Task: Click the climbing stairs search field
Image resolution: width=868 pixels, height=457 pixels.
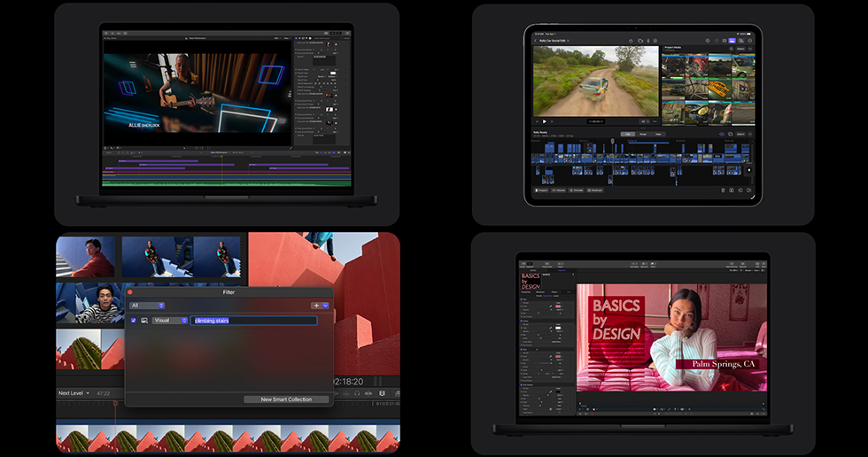Action: [253, 321]
